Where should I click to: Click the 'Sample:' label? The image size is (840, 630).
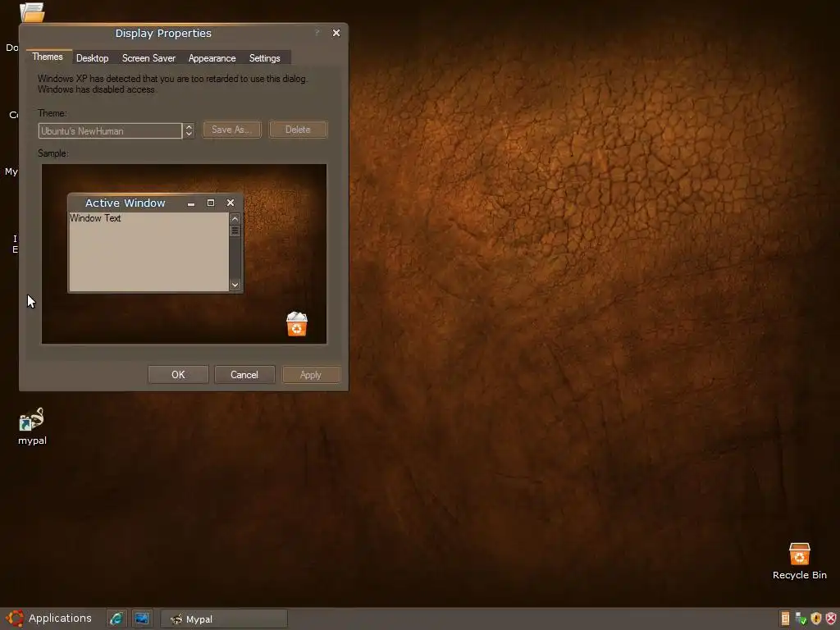coord(53,153)
